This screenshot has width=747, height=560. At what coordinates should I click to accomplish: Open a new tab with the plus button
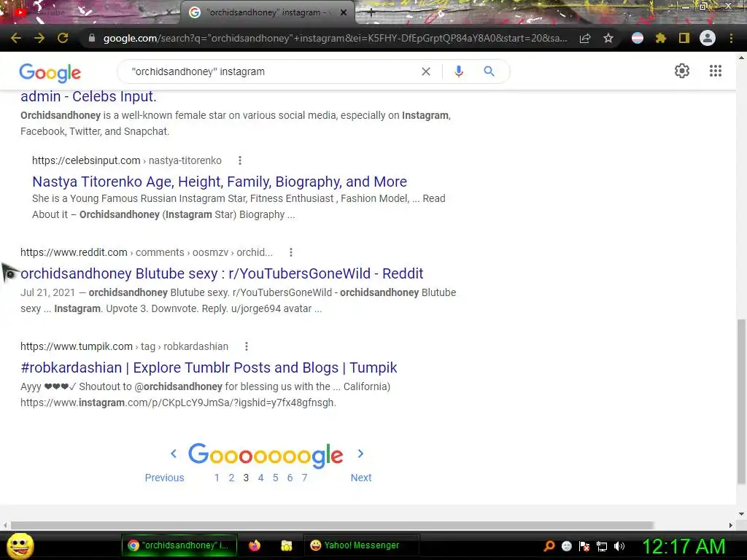[371, 13]
